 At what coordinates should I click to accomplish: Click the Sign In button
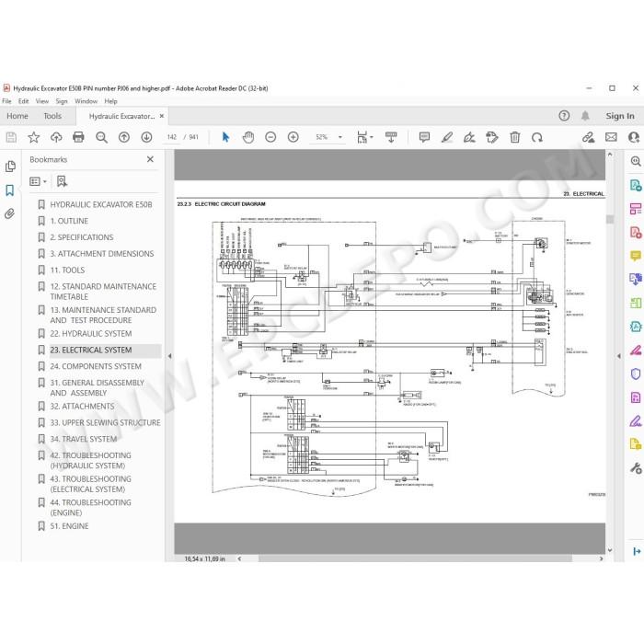click(x=620, y=116)
